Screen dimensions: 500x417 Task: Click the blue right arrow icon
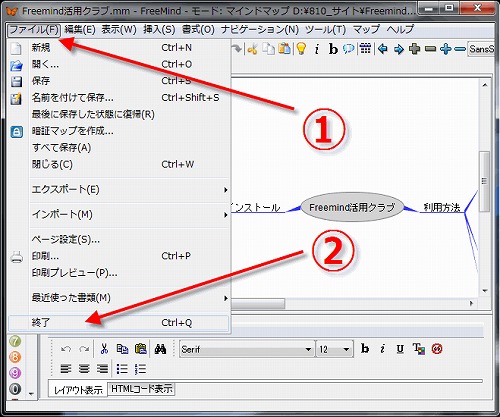[399, 50]
